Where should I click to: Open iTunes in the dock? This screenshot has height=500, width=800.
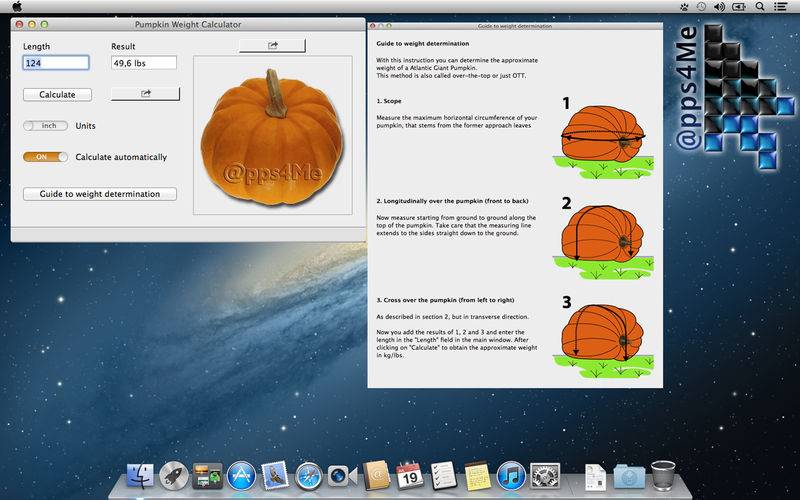pos(511,476)
